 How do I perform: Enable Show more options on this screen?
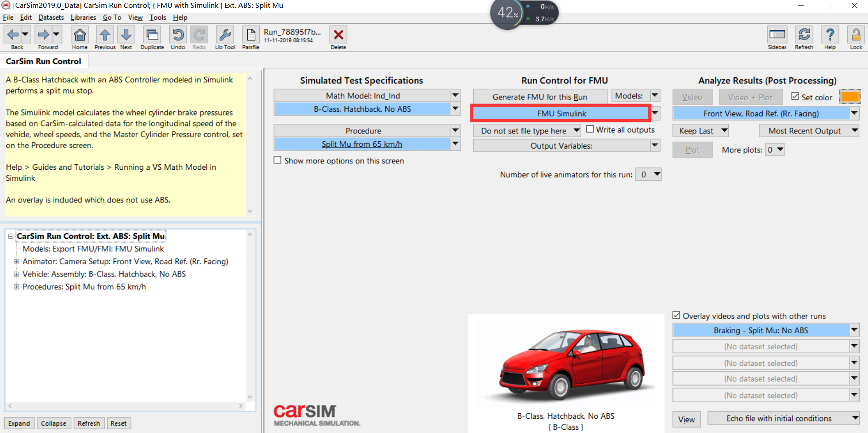click(x=278, y=160)
